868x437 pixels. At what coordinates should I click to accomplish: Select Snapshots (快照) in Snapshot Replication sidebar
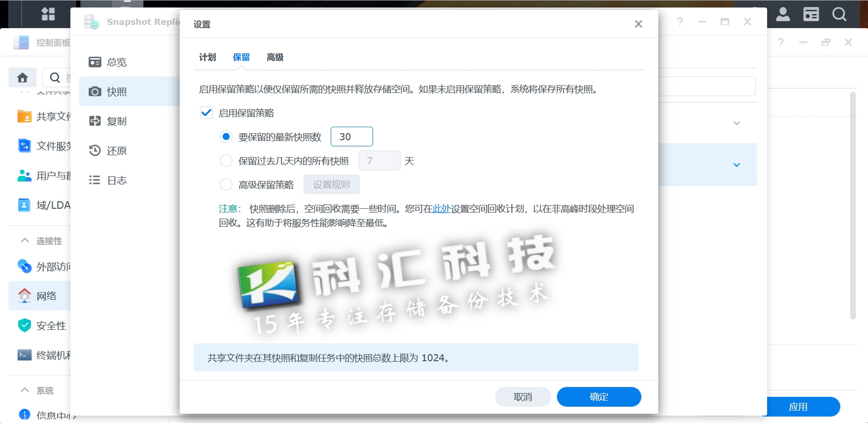[129, 92]
